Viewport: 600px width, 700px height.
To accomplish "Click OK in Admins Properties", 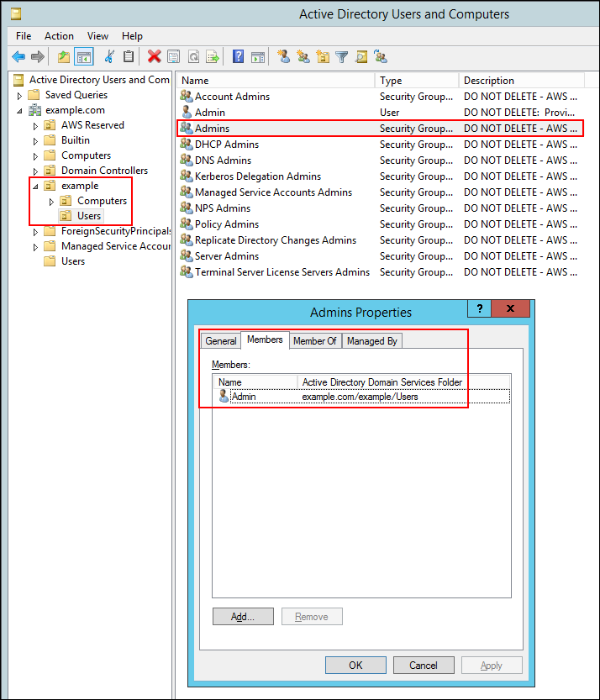I will tap(355, 666).
